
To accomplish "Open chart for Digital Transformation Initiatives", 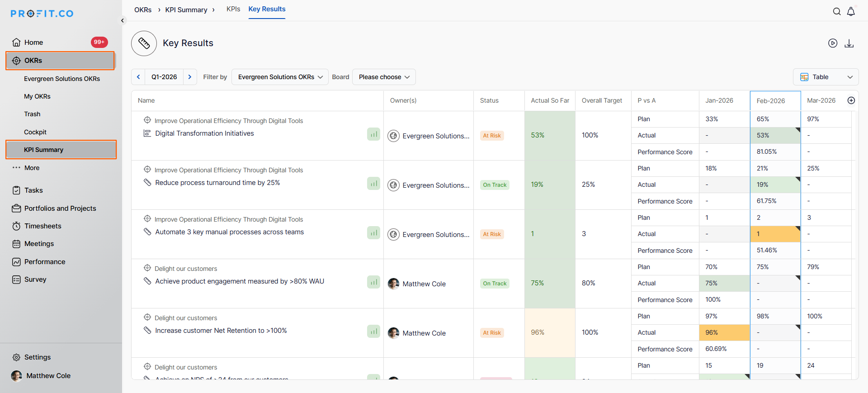I will tap(373, 134).
